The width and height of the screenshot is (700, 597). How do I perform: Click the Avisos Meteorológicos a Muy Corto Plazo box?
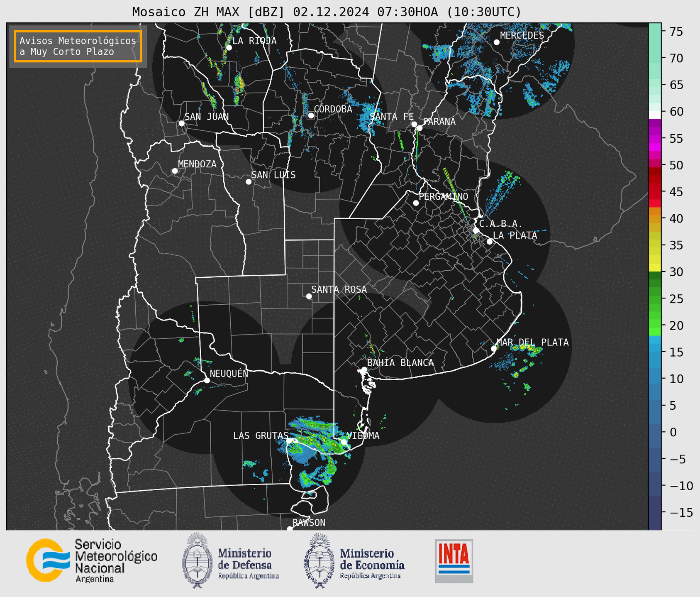click(78, 46)
